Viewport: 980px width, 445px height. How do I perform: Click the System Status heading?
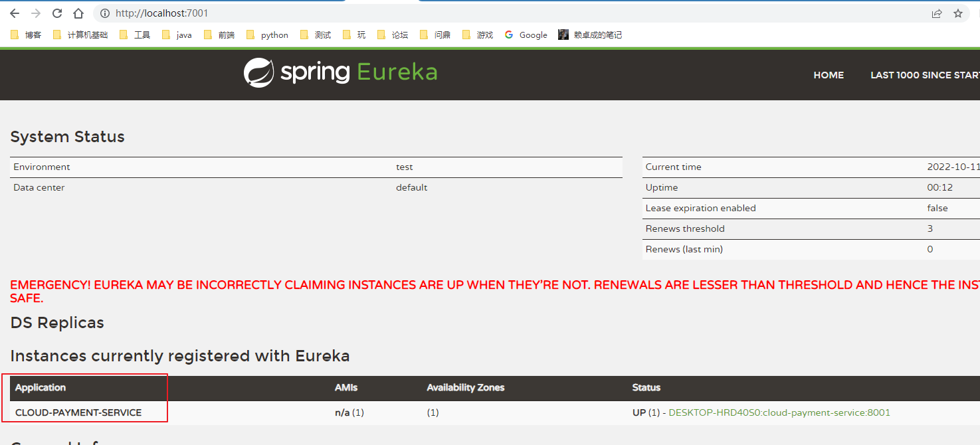tap(68, 137)
